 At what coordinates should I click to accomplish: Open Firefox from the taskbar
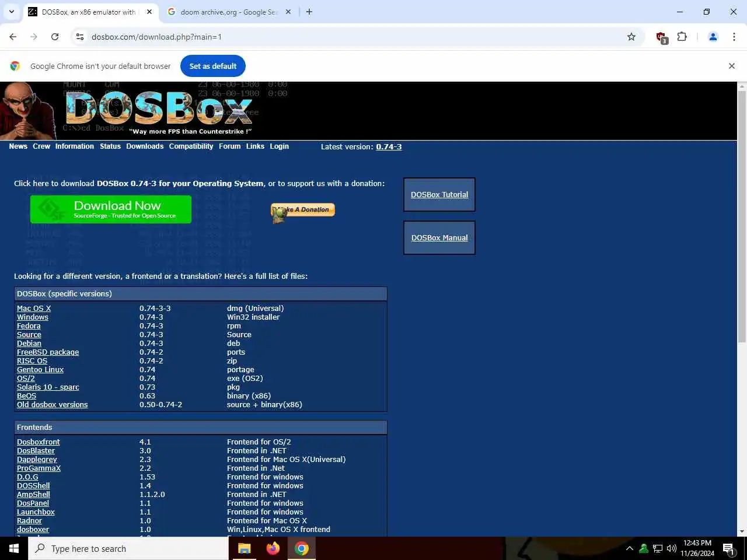tap(273, 548)
